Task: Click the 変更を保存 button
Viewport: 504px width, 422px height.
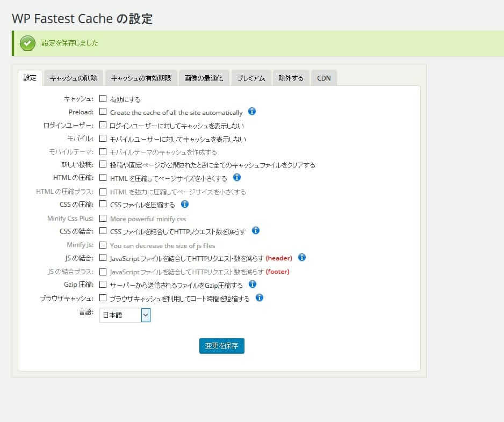Action: tap(222, 346)
